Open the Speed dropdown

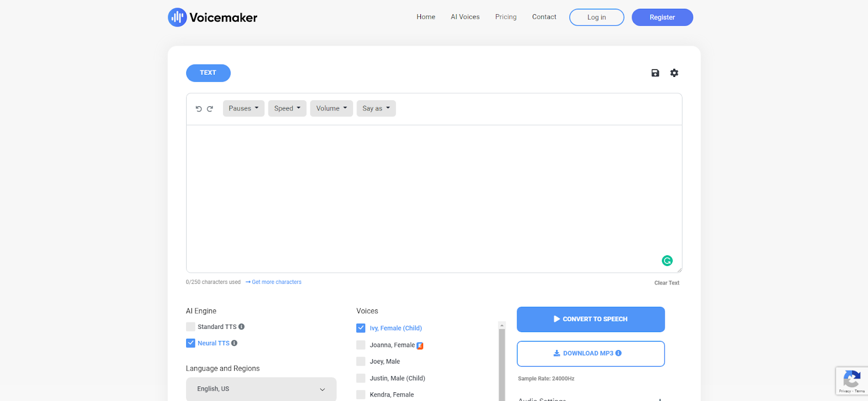click(287, 108)
